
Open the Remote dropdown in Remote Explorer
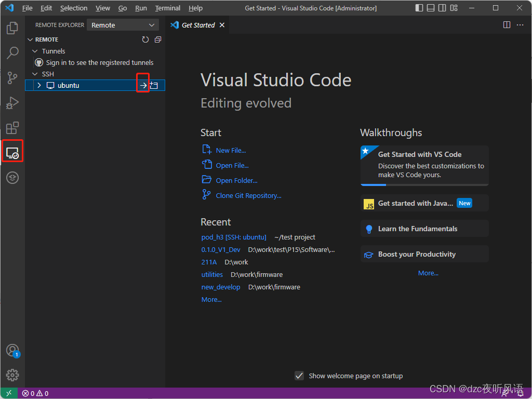tap(122, 24)
